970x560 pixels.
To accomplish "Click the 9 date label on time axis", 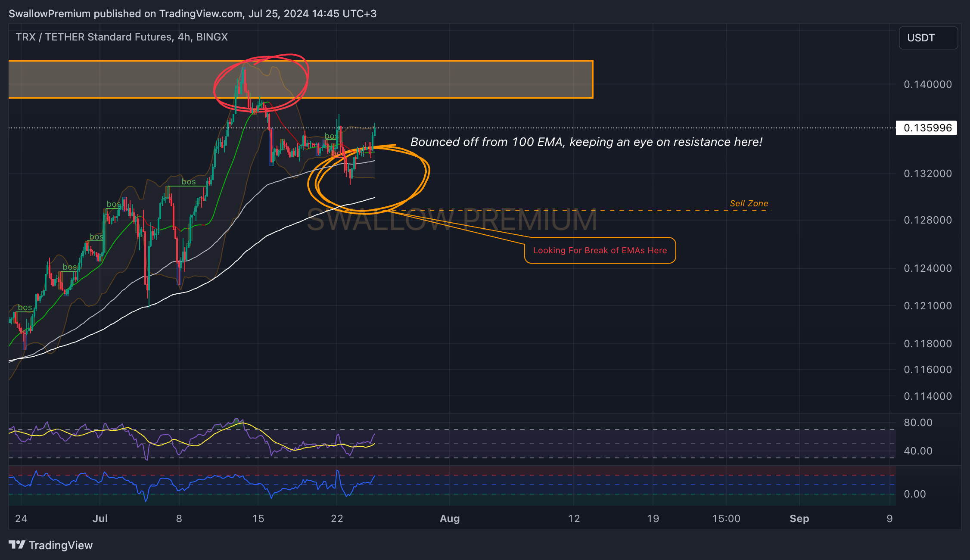I will (889, 519).
